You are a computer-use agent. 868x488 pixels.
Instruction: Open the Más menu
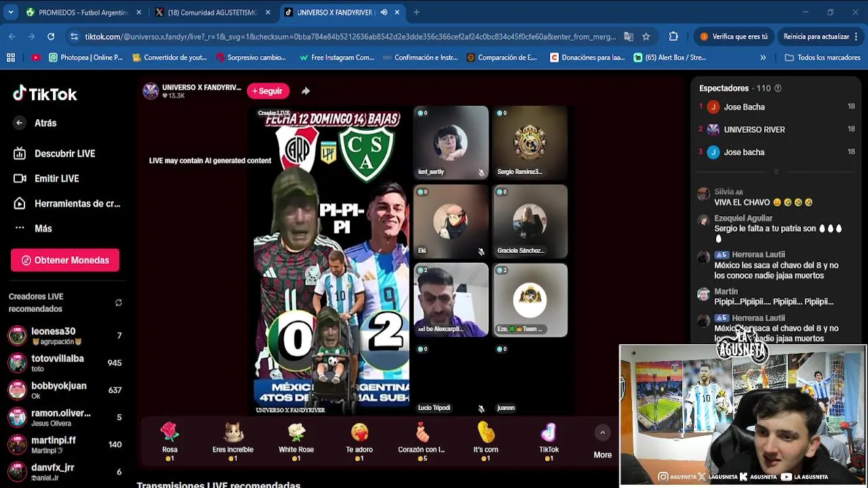33,228
